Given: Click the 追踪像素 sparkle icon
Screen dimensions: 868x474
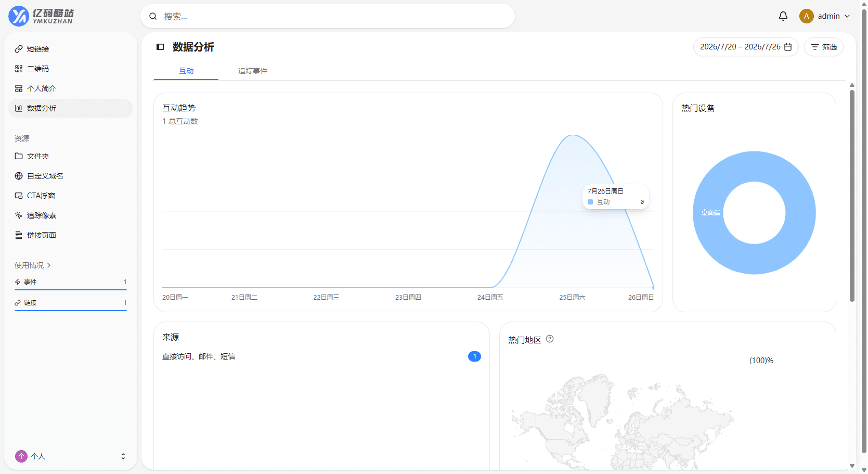Looking at the screenshot, I should point(19,215).
